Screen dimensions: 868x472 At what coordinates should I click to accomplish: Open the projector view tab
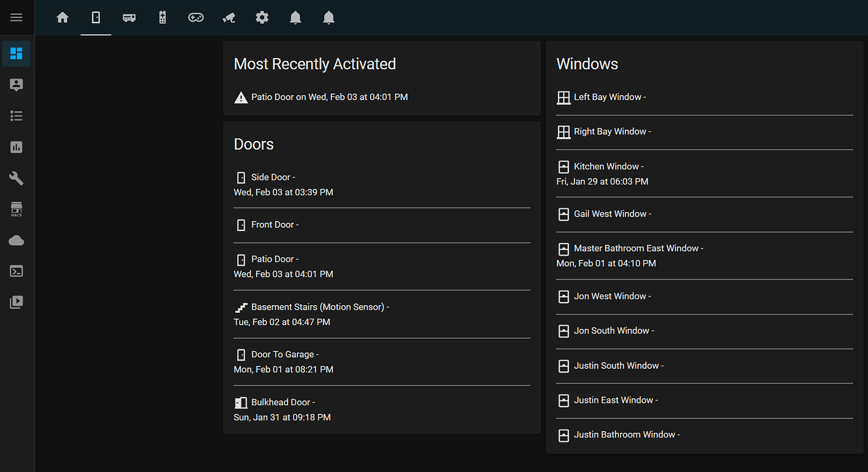point(129,18)
